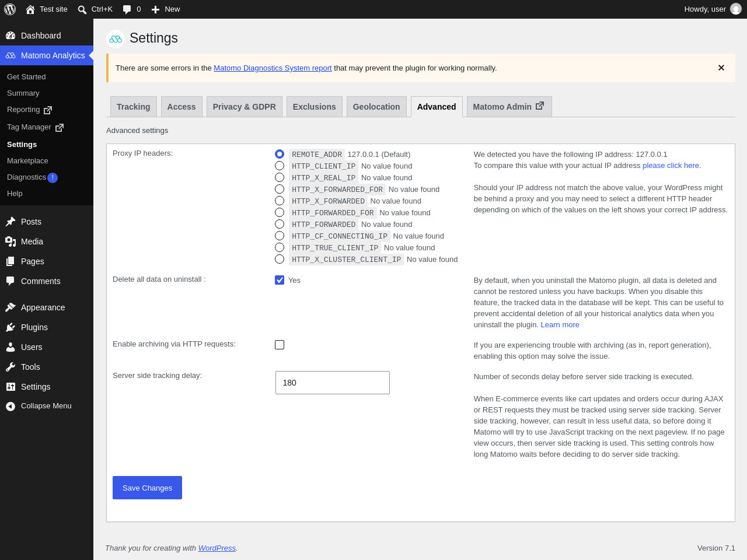Click the Howdy, user account text

click(x=705, y=9)
